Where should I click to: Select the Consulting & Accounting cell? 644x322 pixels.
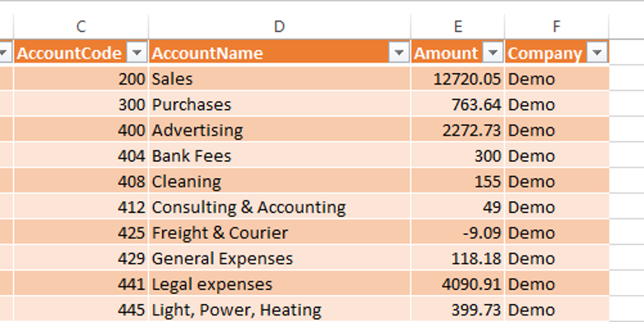[280, 207]
